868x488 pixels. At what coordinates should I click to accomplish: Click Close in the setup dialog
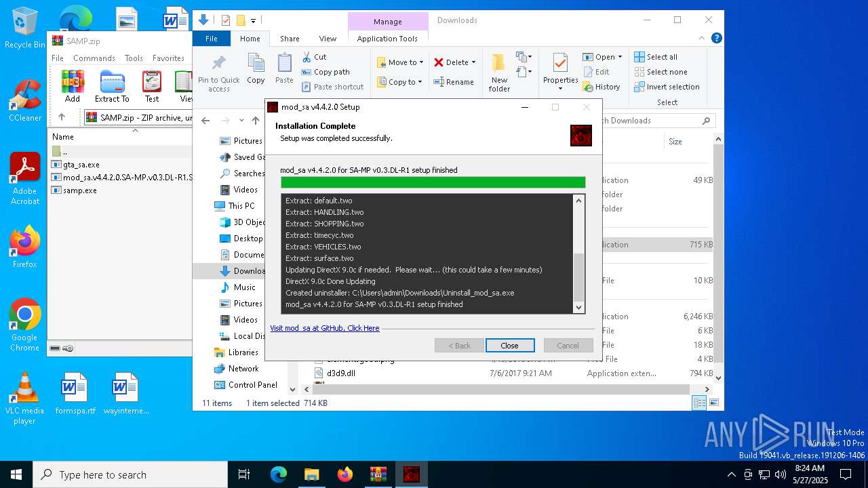point(510,346)
